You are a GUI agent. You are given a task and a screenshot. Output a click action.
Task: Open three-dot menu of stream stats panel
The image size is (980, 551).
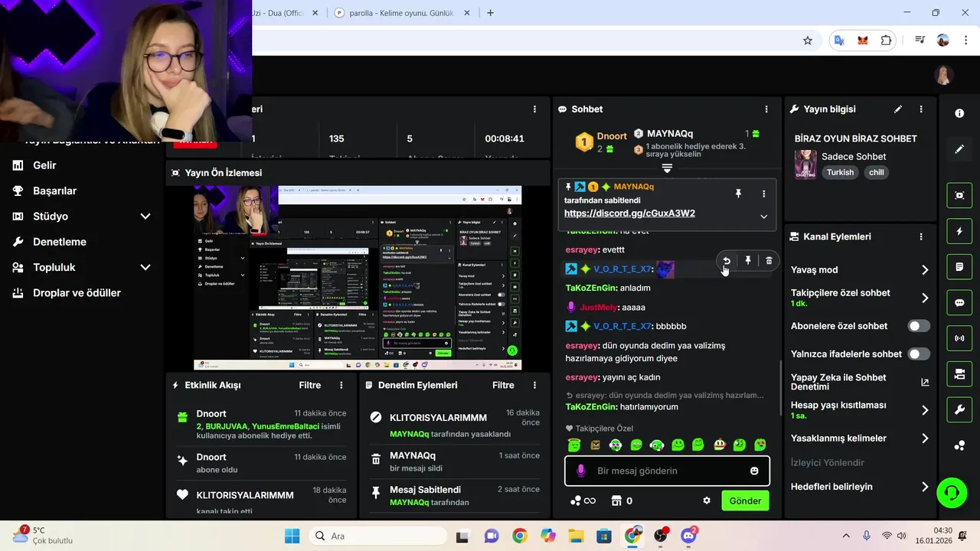coord(534,109)
